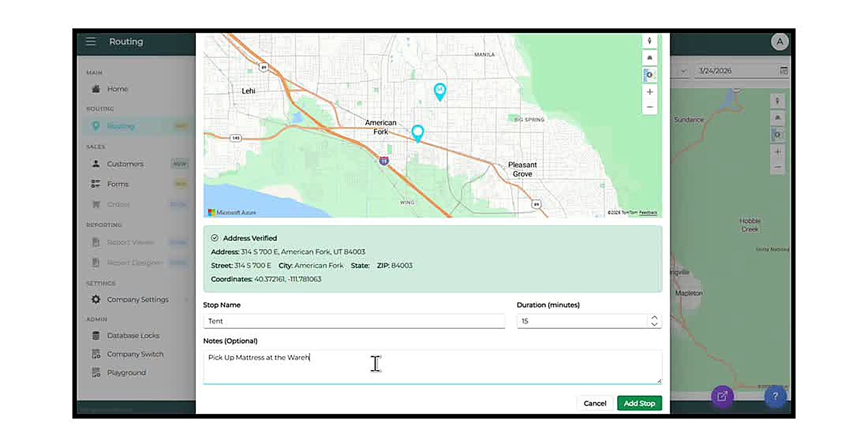Click the Report Designer document icon
Screen dimensions: 868x447
pos(96,262)
